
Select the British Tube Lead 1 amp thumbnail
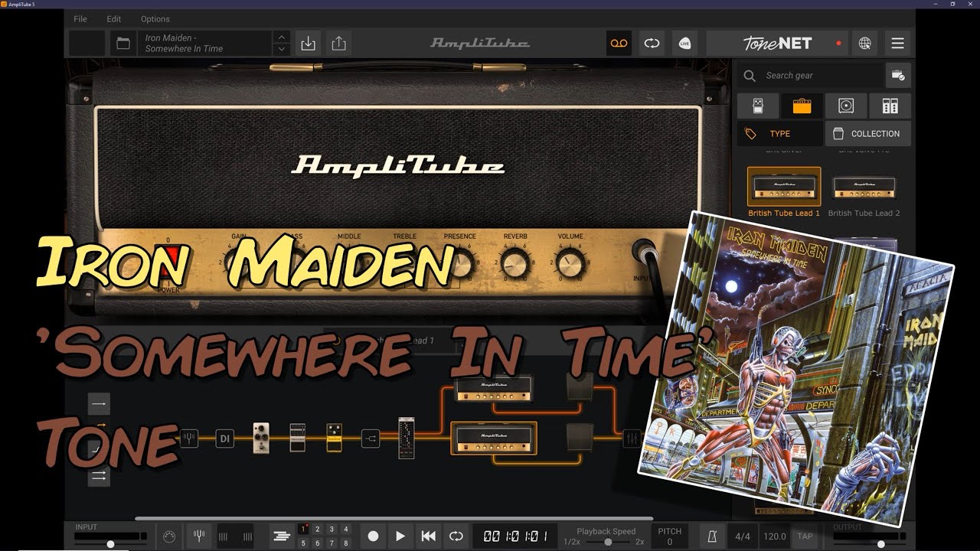783,187
